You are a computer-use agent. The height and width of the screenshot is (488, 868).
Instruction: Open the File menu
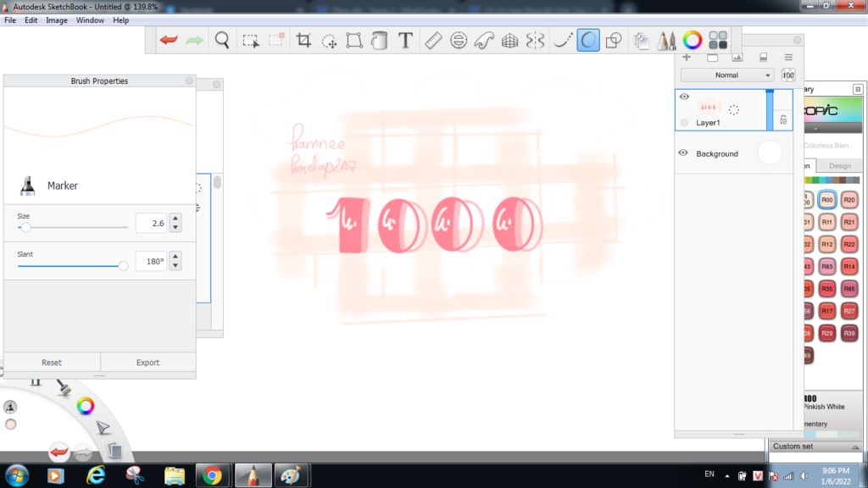point(10,20)
